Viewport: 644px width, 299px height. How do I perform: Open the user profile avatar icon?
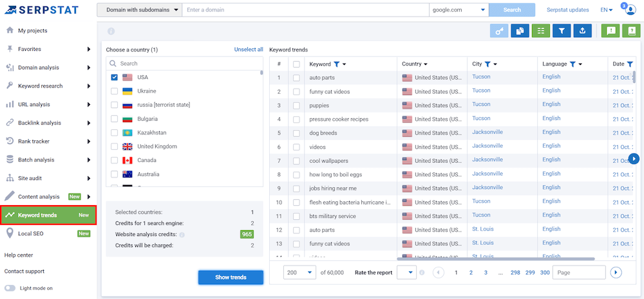(630, 10)
